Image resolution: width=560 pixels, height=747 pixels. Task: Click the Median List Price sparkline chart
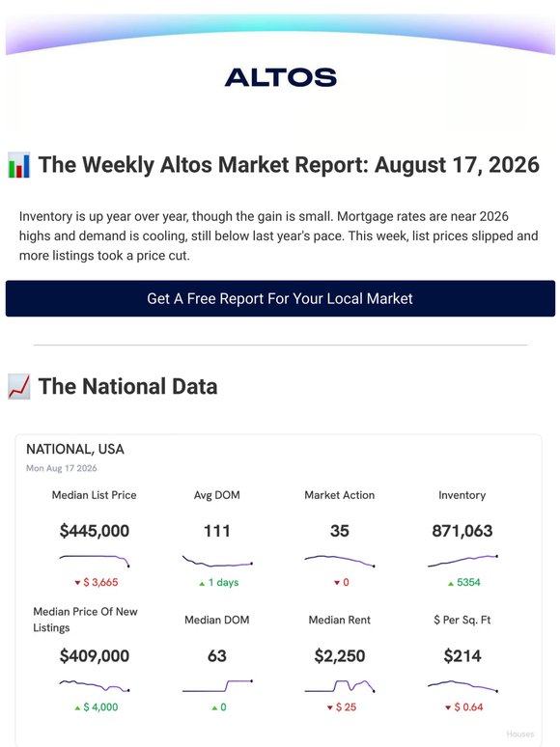click(95, 560)
